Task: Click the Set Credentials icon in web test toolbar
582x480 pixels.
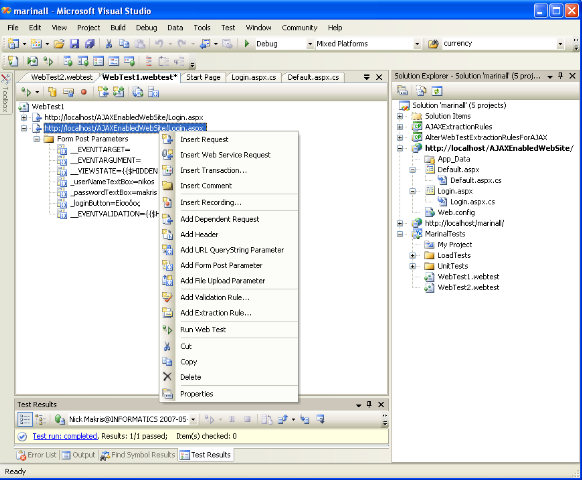Action: click(68, 92)
